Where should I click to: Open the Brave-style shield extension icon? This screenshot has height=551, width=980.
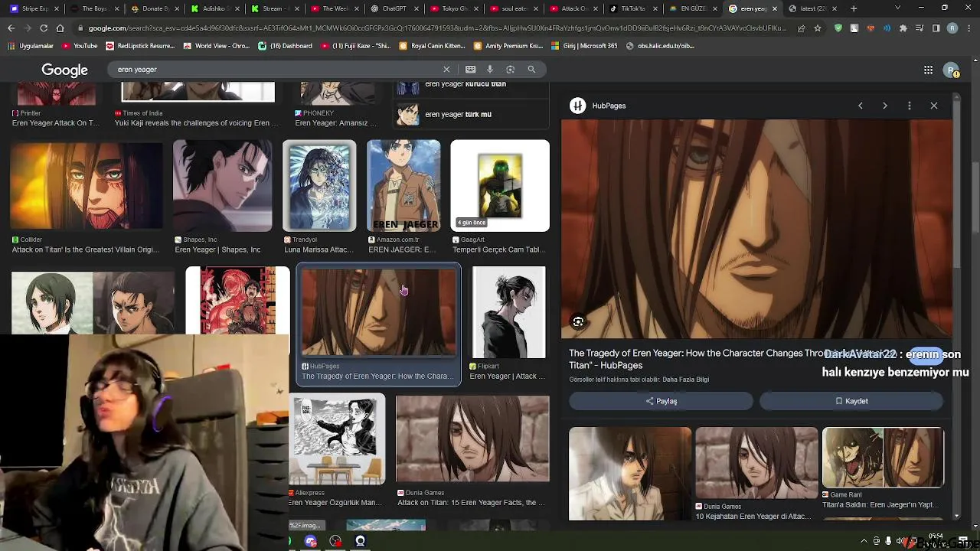coord(838,28)
